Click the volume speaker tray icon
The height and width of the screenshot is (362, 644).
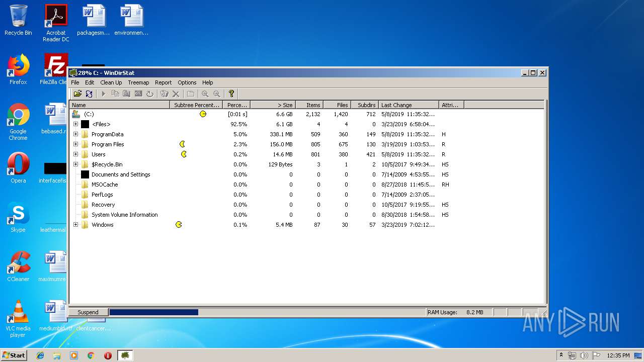click(x=584, y=355)
